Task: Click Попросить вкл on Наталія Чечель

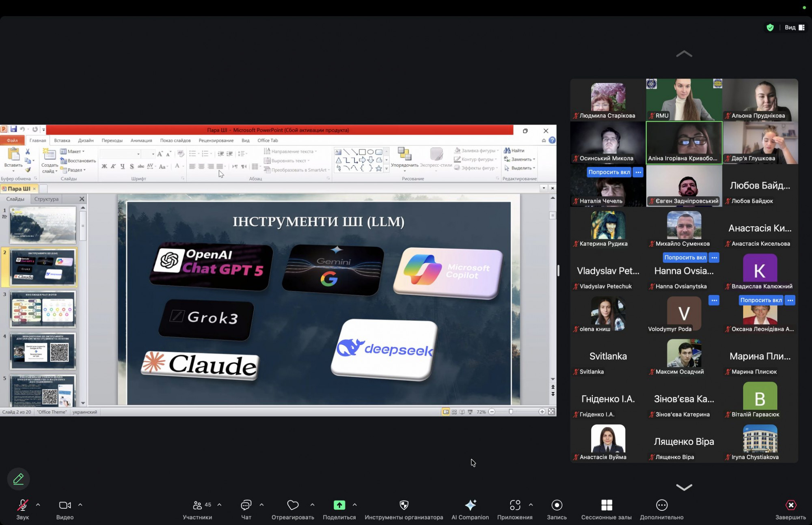Action: pyautogui.click(x=609, y=172)
